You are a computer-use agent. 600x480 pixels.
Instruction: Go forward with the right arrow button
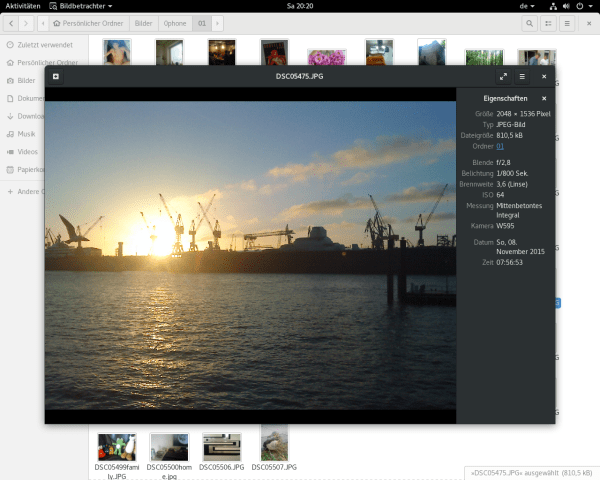[27, 22]
